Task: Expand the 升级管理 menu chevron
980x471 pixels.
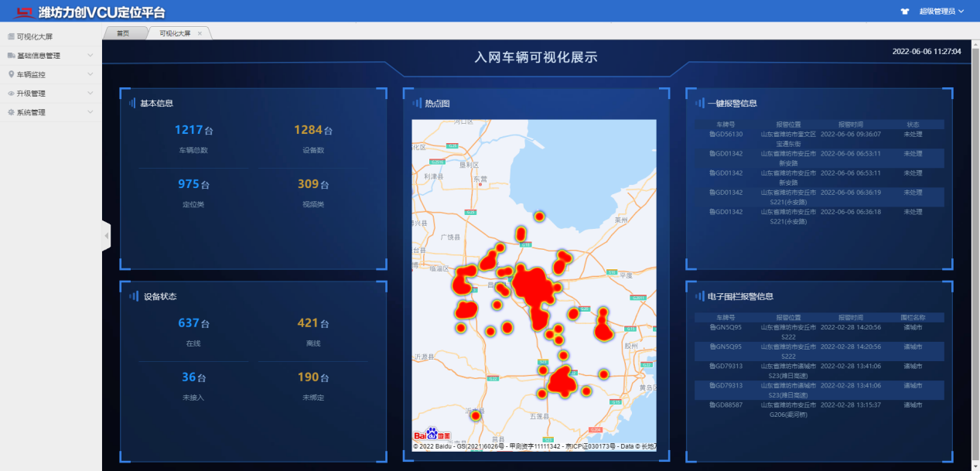Action: pos(90,94)
